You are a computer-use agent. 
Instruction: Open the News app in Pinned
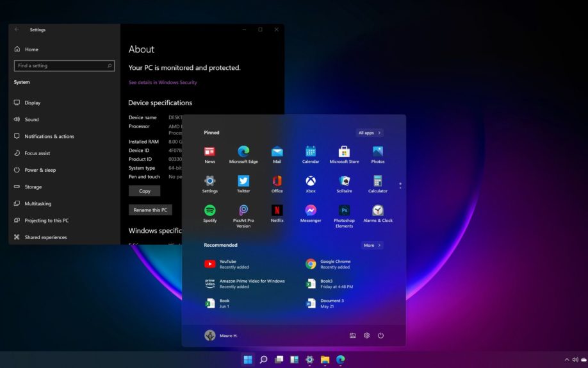pos(209,155)
